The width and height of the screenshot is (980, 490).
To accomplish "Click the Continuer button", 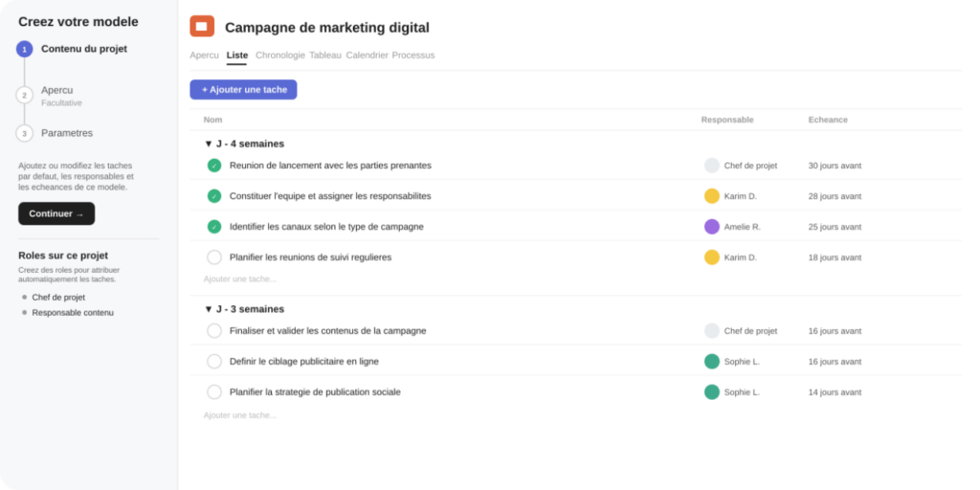I will coord(56,213).
